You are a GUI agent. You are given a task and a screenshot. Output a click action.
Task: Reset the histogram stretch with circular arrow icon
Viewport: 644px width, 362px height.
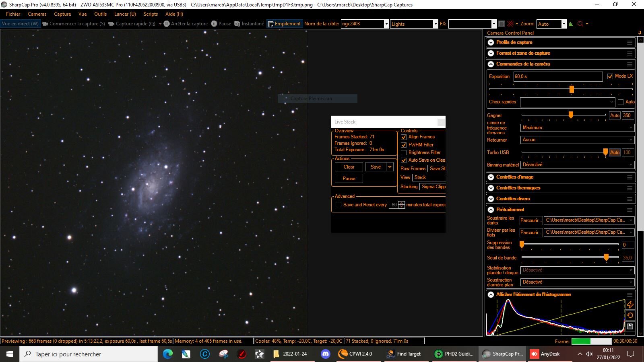pyautogui.click(x=630, y=315)
